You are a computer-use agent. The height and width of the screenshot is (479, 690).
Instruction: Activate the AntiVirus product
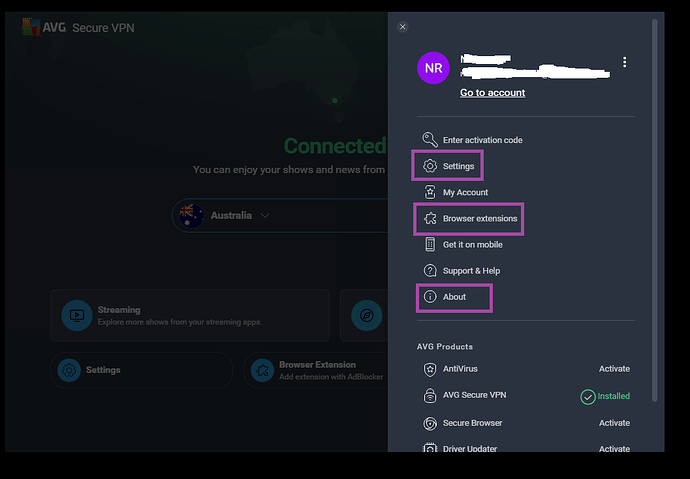pos(614,369)
